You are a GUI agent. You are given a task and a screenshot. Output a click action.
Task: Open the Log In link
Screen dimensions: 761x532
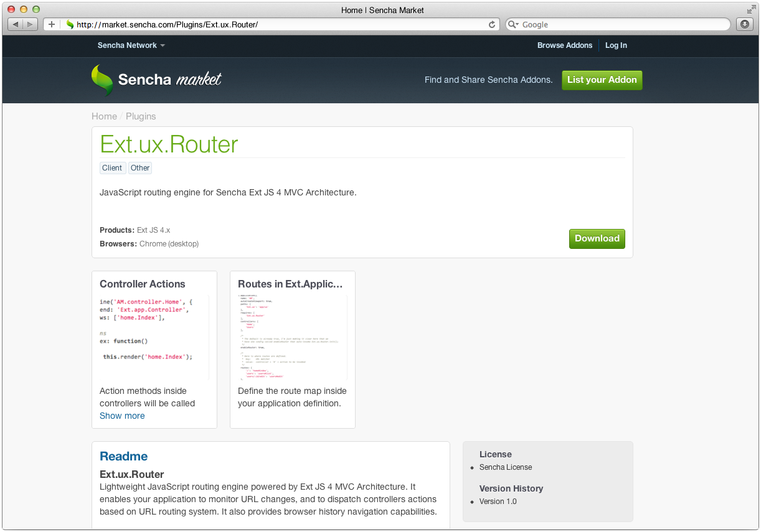point(616,45)
